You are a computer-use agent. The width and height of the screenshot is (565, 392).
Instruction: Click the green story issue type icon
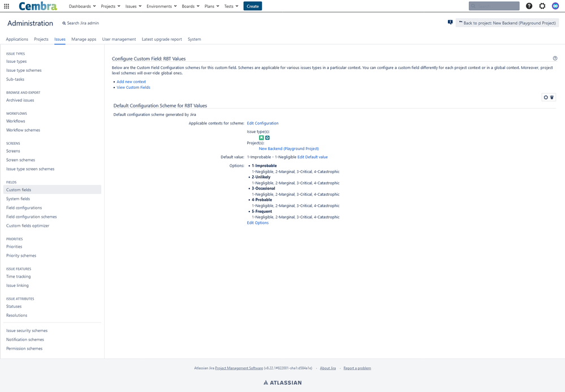pos(262,137)
